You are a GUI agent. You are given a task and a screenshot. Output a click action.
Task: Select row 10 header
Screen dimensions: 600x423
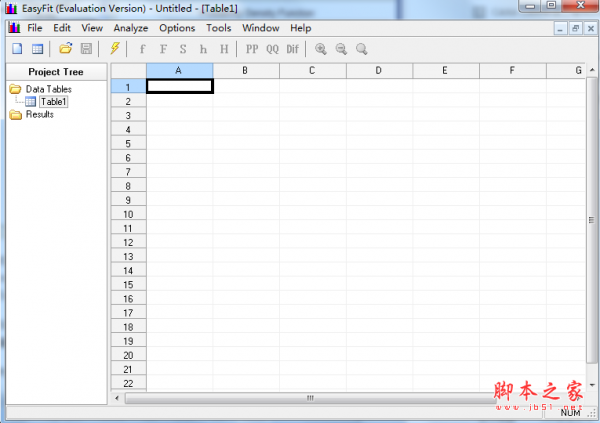[129, 214]
